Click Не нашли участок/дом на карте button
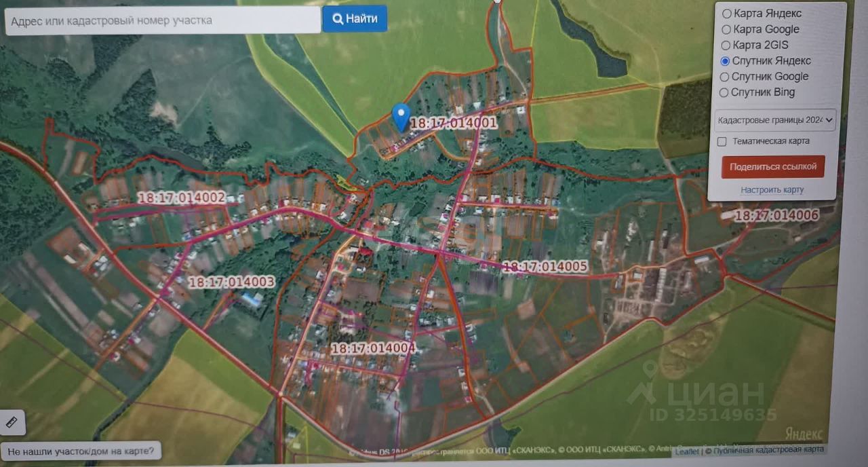 tap(81, 450)
